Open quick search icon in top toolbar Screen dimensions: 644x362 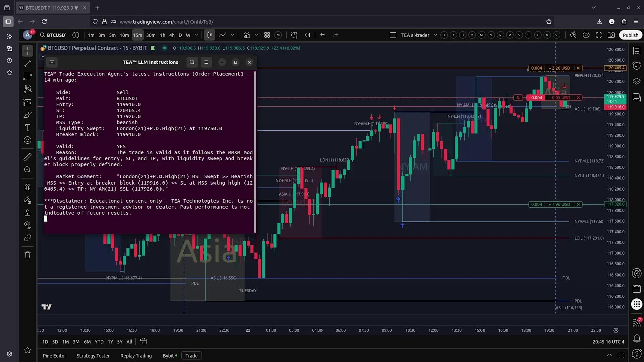point(573,35)
